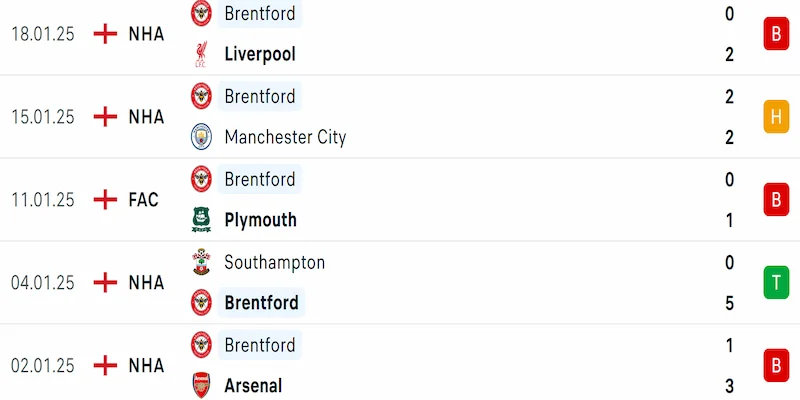The image size is (800, 400).
Task: Click the Liverpool club crest icon
Action: [x=202, y=55]
